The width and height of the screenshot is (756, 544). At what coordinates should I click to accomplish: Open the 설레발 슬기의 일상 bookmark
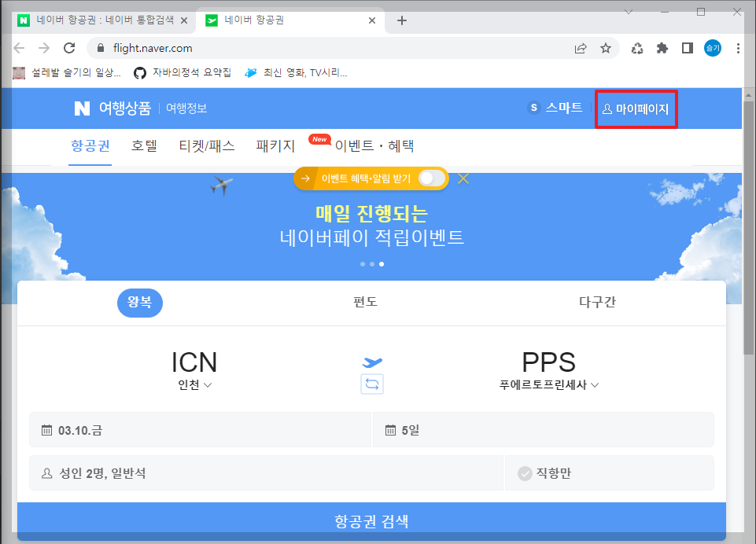pos(67,73)
